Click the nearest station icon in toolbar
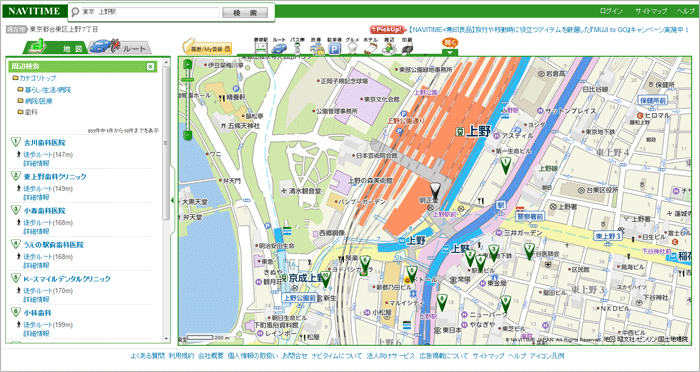The height and width of the screenshot is (372, 700). 260,46
